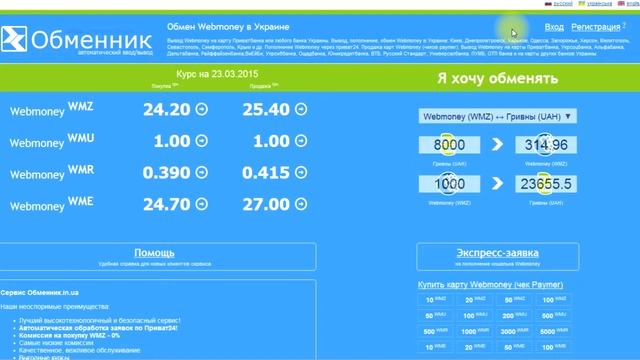Select the circle arrow next to WMR rate 0.415
The image size is (640, 360).
[x=301, y=173]
